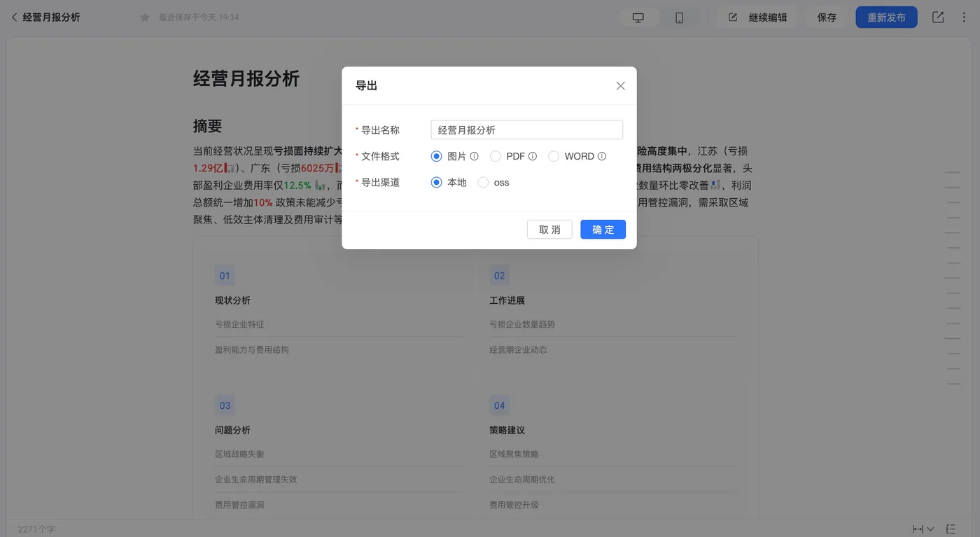Screen dimensions: 980x537
Task: Click the 导出名称 input field
Action: (x=526, y=130)
